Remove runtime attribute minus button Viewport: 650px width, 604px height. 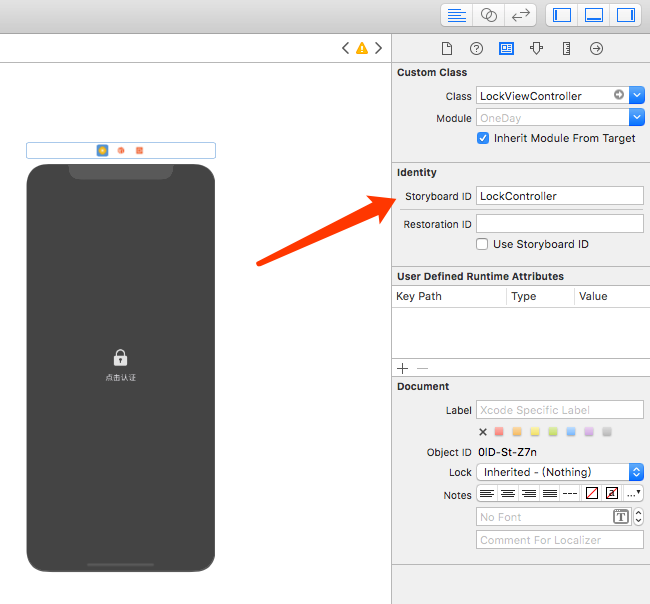pyautogui.click(x=422, y=368)
